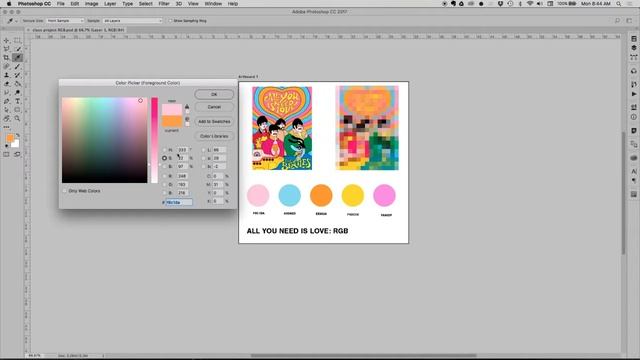Click OK in Color Picker
This screenshot has width=640, height=360.
[x=214, y=94]
